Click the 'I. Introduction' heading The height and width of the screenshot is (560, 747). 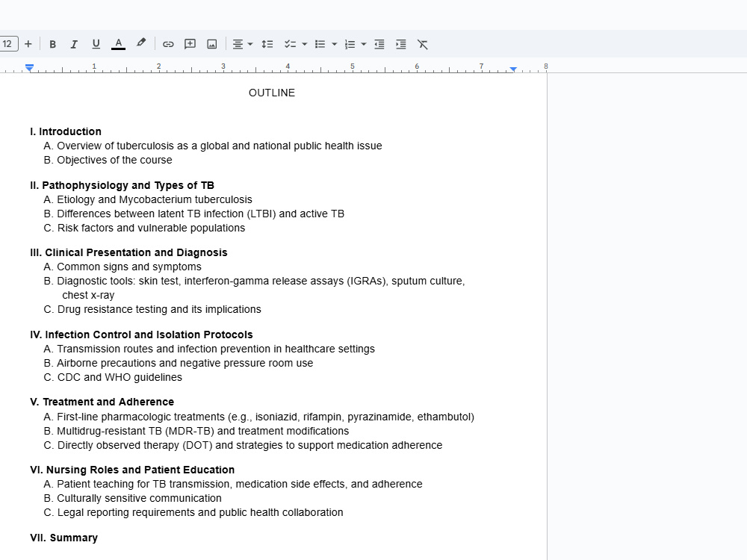pos(66,131)
